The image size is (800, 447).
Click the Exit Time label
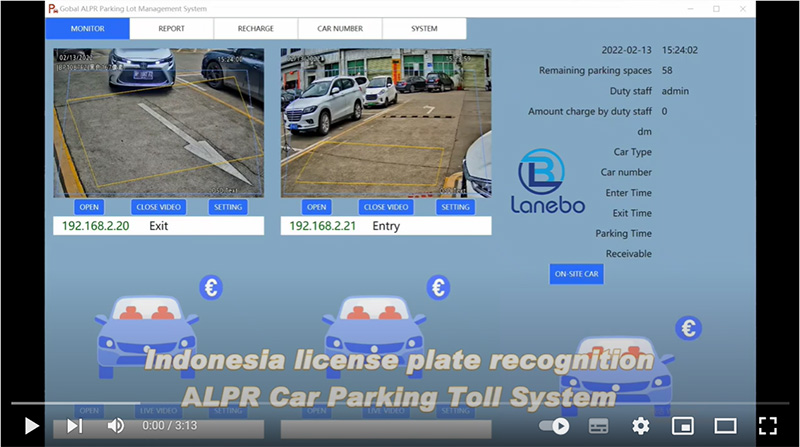632,213
